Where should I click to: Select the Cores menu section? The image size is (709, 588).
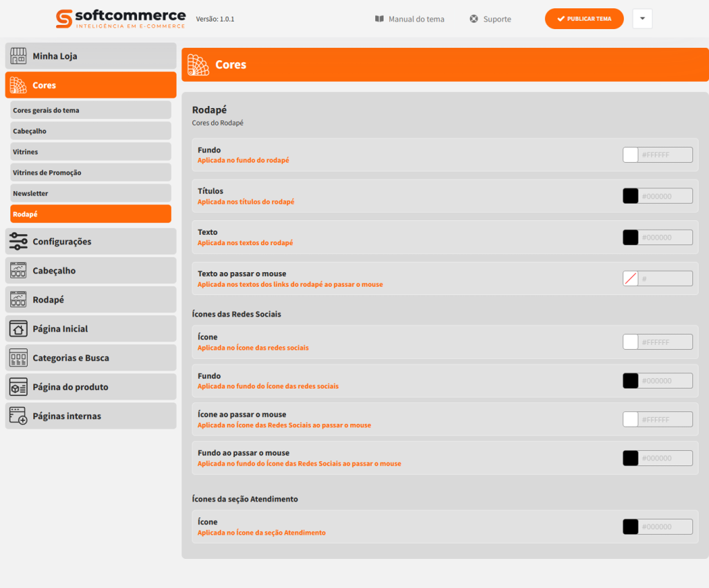pyautogui.click(x=91, y=85)
